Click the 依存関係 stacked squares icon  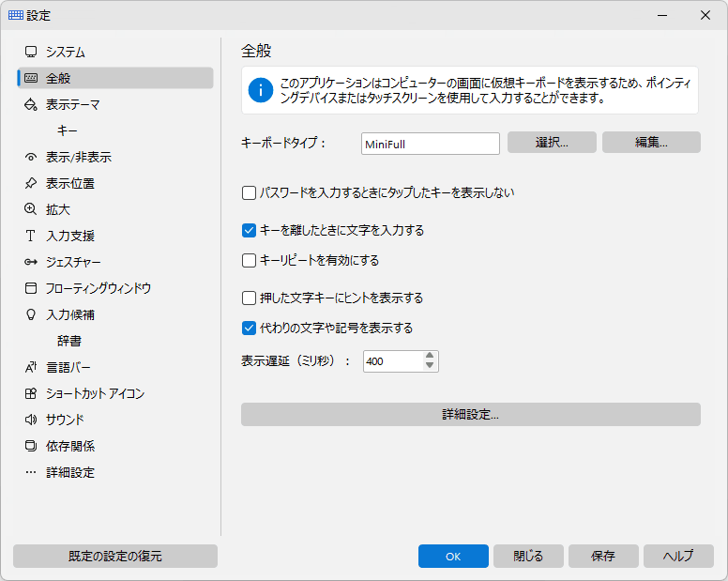tap(31, 447)
